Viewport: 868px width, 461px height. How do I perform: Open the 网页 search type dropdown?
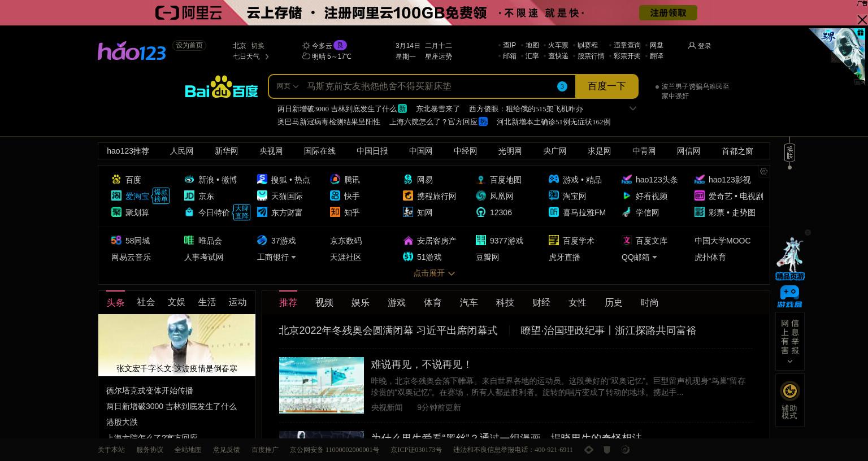tap(287, 86)
